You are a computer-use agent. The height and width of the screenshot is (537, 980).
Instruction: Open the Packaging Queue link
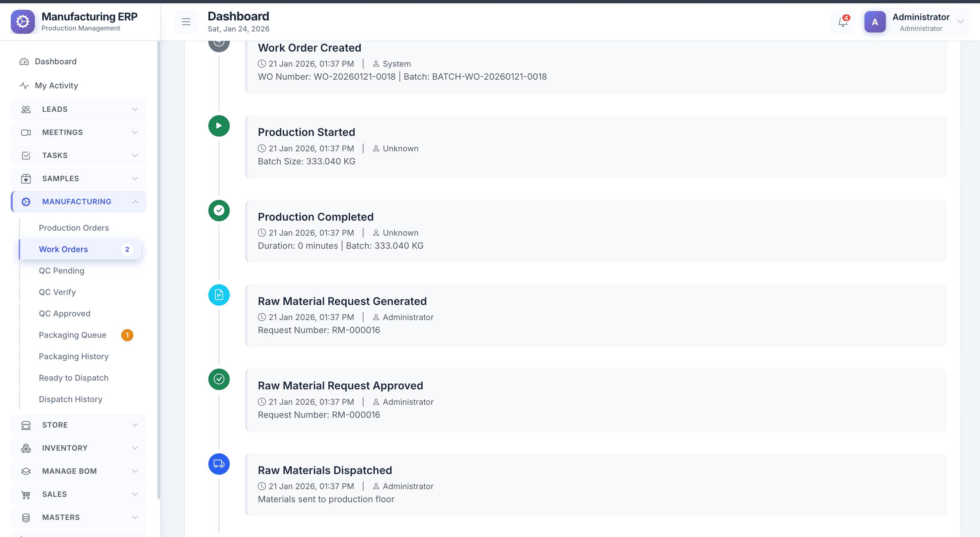pyautogui.click(x=72, y=335)
